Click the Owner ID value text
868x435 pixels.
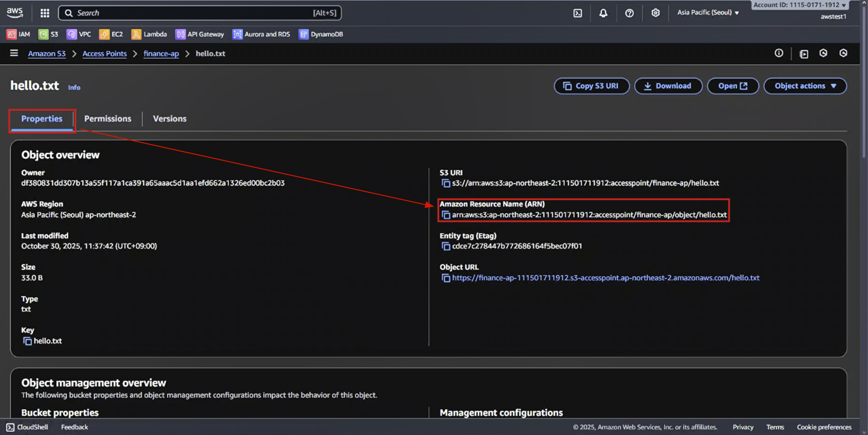click(x=153, y=183)
